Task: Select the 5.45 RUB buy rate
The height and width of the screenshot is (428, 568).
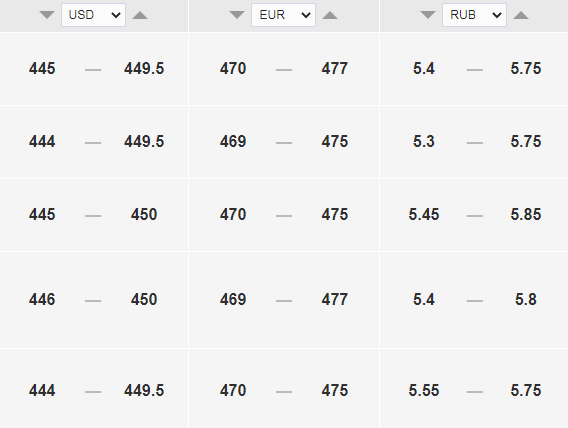Action: pos(424,215)
